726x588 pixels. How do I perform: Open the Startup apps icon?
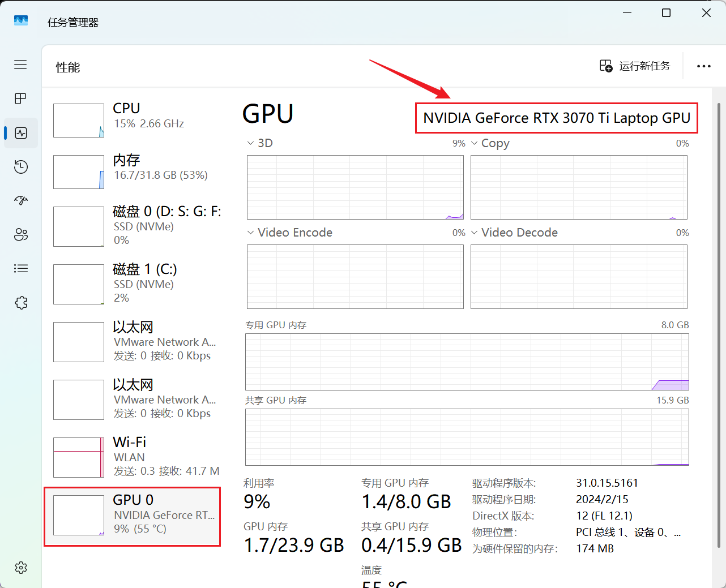coord(21,200)
